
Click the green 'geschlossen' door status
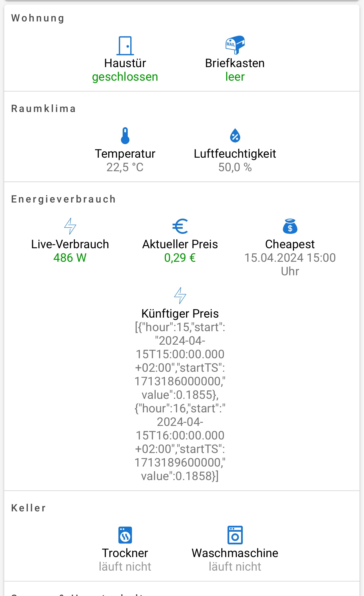[125, 77]
